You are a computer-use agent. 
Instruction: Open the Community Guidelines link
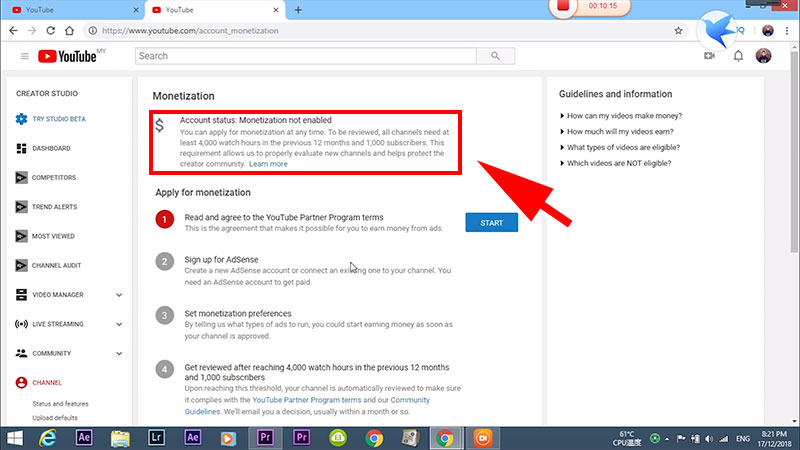307,406
